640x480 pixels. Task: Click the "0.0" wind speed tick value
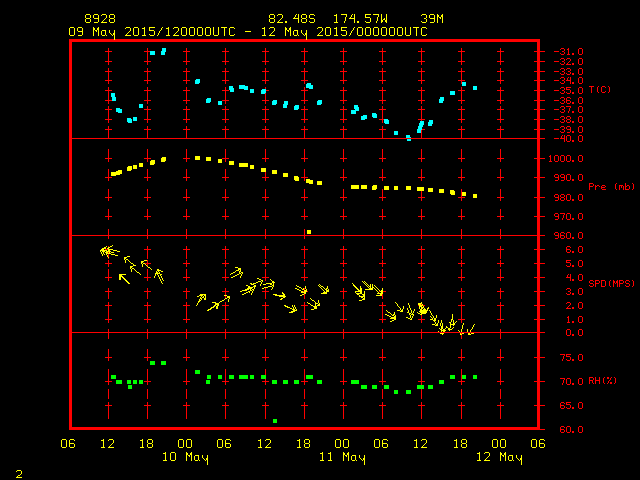click(x=575, y=333)
